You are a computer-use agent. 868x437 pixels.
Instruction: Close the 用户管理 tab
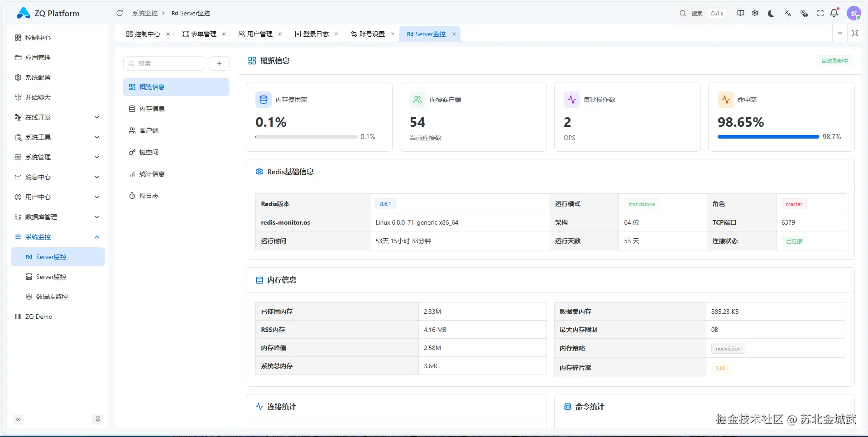pyautogui.click(x=280, y=34)
